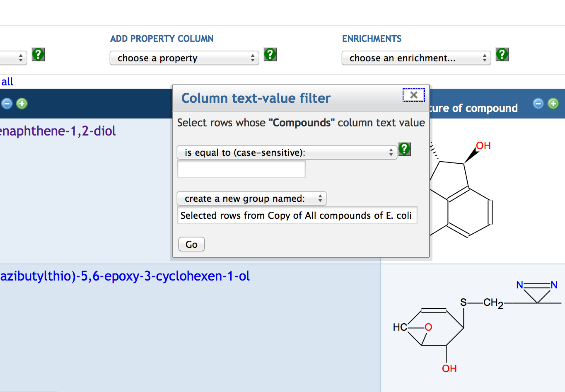This screenshot has width=565, height=392.
Task: Open 'create a new group named' dropdown
Action: point(251,198)
